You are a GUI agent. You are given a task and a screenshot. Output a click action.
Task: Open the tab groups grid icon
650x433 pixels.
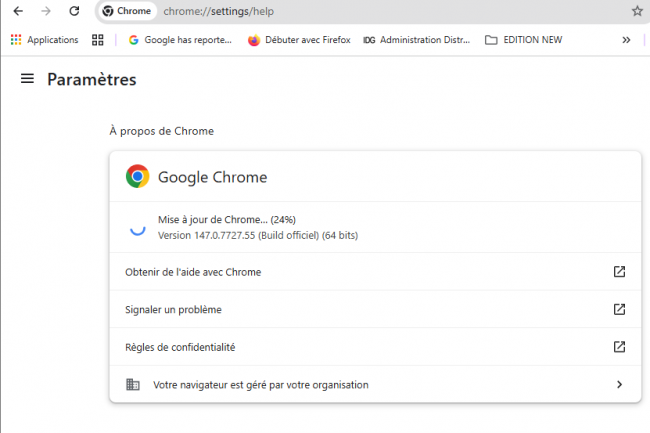click(98, 40)
